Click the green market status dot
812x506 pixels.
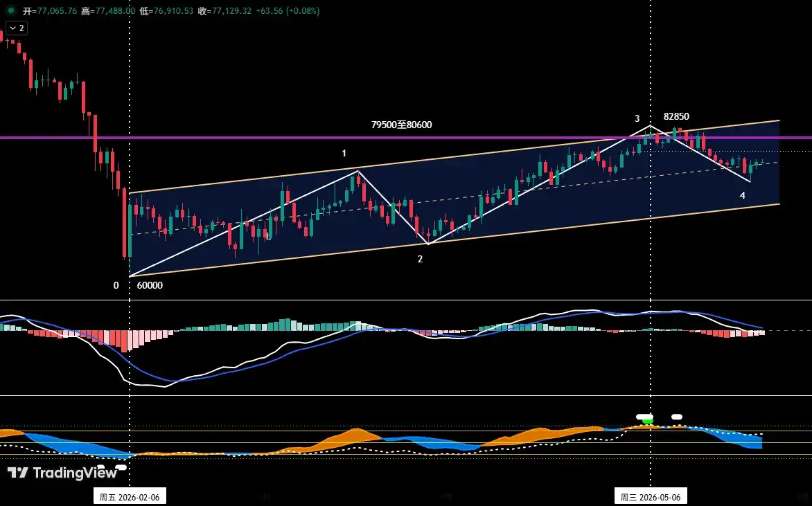click(x=10, y=10)
